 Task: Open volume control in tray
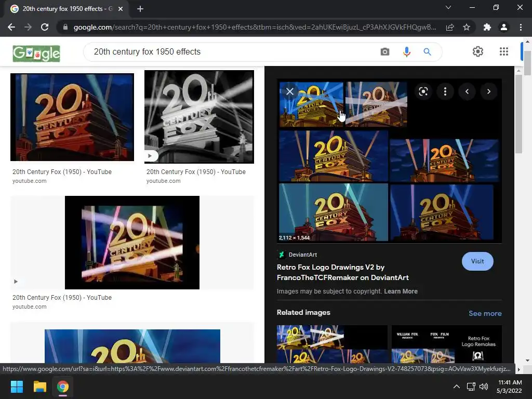[x=484, y=387]
